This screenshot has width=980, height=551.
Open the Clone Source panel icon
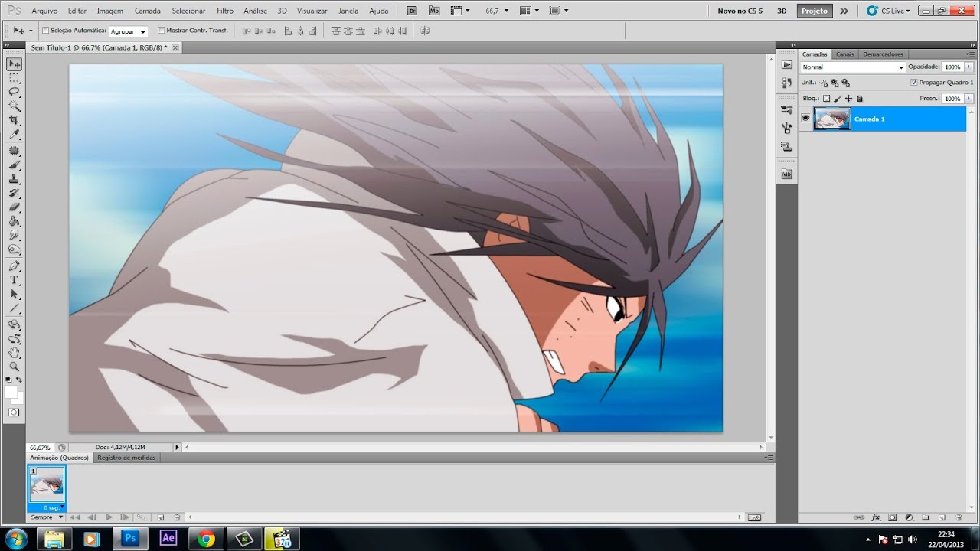786,145
